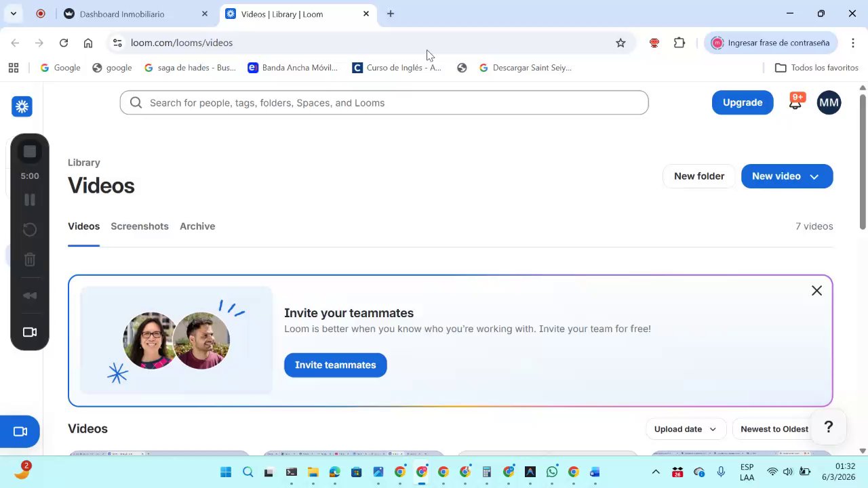Go back in browser history

15,43
